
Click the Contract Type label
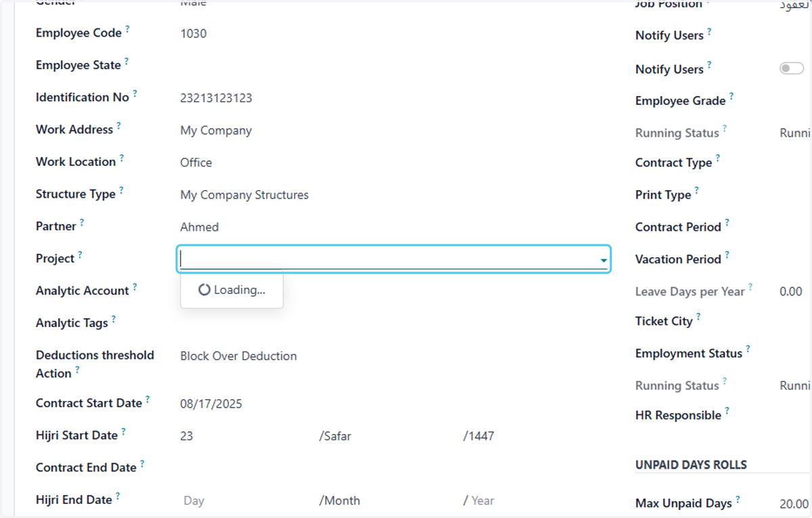click(673, 163)
